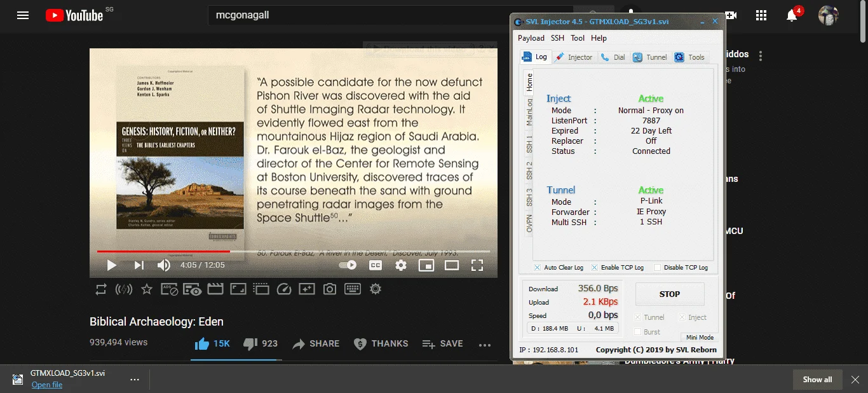Click the audio boost icon below player
Screen dimensions: 868x393
pyautogui.click(x=124, y=289)
